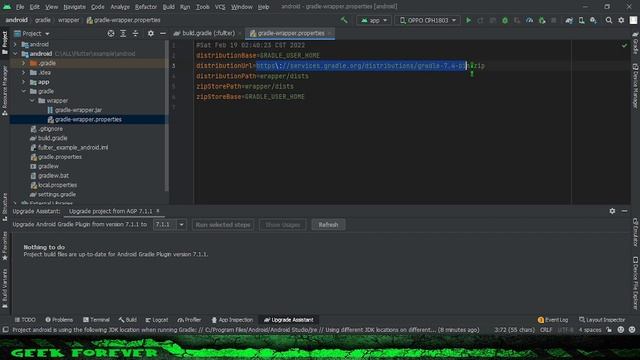This screenshot has height=360, width=640.
Task: Open the Profiler tool window
Action: pos(189,320)
